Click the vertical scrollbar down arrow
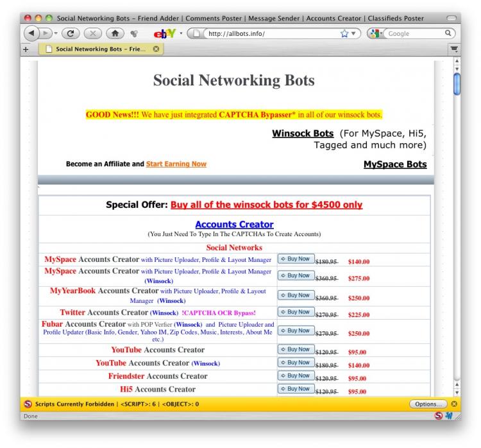 tap(457, 392)
